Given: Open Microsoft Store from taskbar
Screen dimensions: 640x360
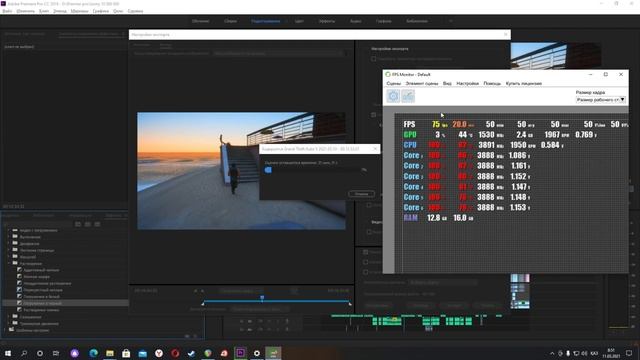Looking at the screenshot, I should pyautogui.click(x=126, y=353).
